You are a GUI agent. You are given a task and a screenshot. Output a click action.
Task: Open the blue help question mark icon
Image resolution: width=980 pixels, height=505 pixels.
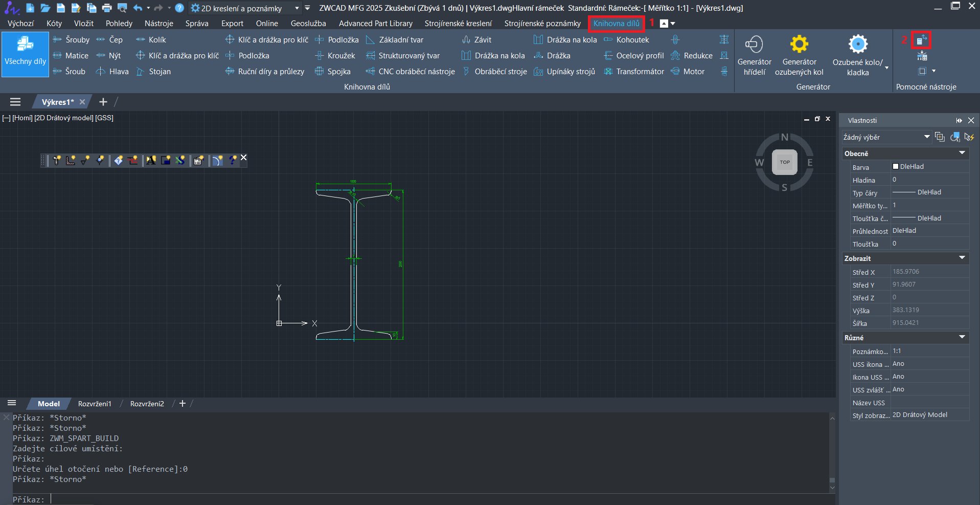(179, 8)
